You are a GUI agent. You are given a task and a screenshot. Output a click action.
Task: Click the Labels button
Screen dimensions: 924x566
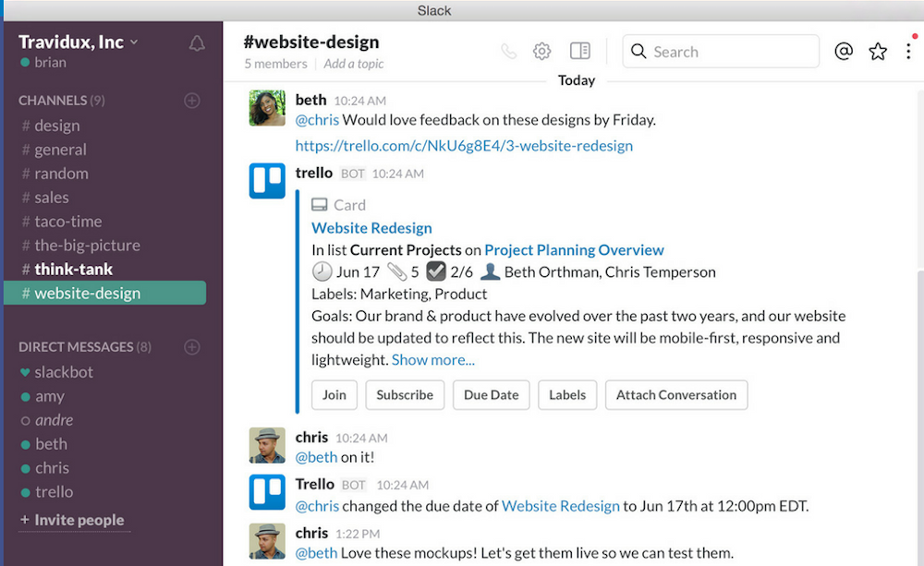click(567, 394)
